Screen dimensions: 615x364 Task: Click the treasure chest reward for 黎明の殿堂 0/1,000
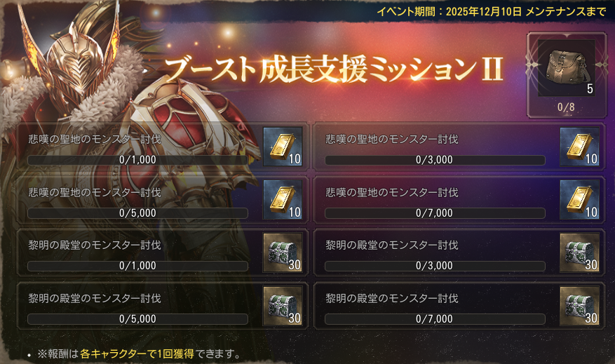[x=283, y=252]
